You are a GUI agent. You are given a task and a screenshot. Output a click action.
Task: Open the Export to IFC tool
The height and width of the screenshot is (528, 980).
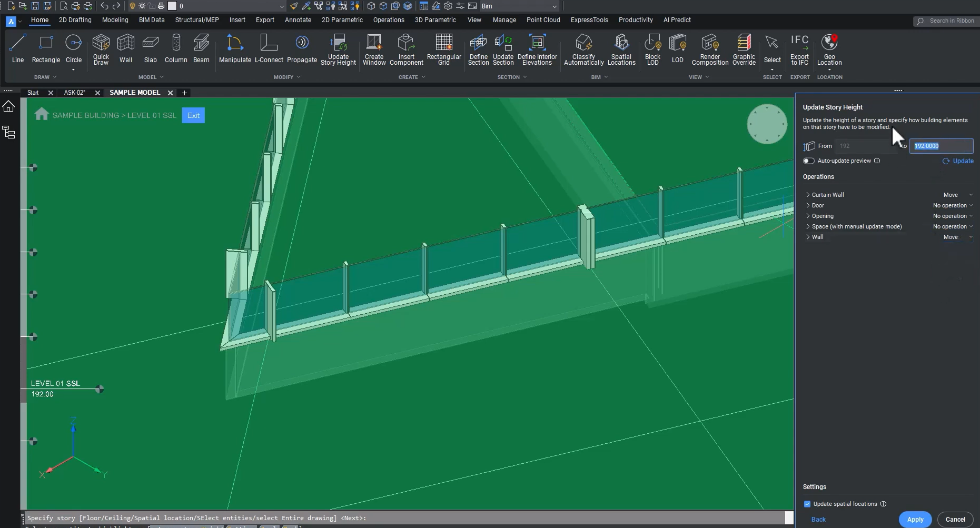coord(799,49)
